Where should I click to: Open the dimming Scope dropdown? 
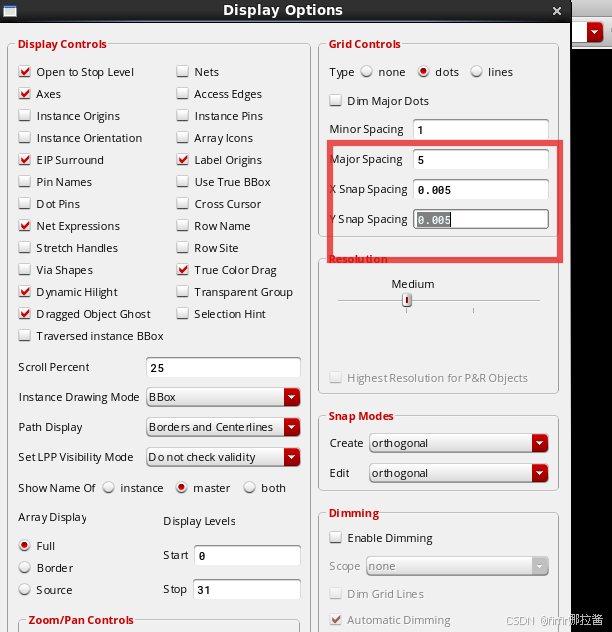(457, 566)
